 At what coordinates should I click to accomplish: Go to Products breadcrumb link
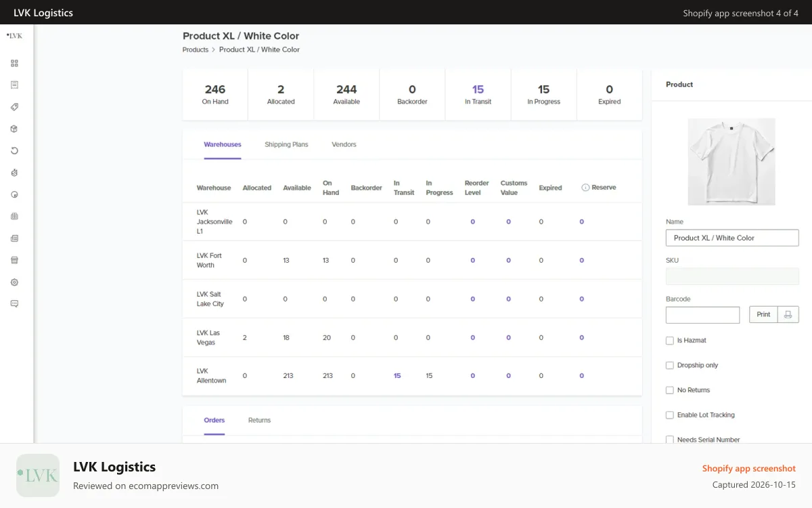196,49
